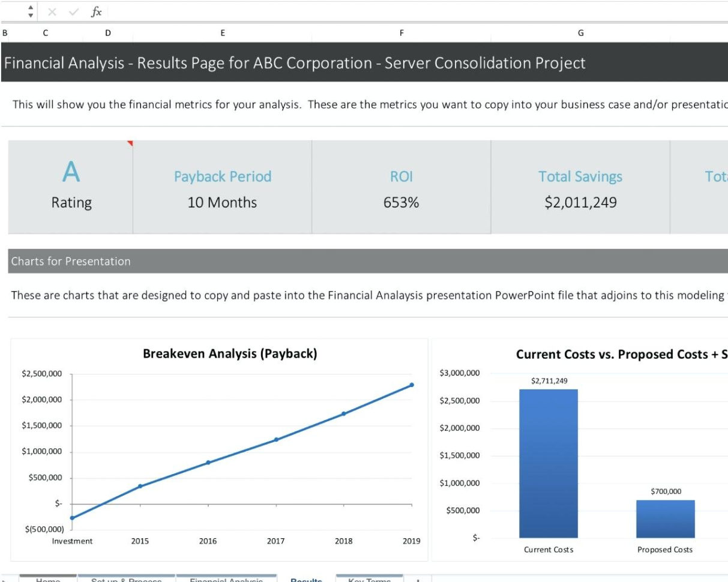
Task: Select the ROI 653% cell
Action: pyautogui.click(x=401, y=189)
